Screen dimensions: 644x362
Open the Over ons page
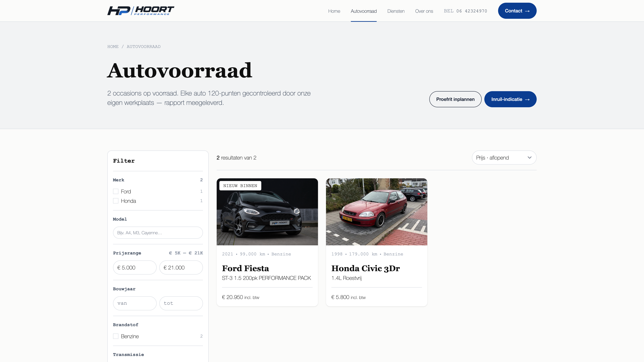tap(424, 11)
